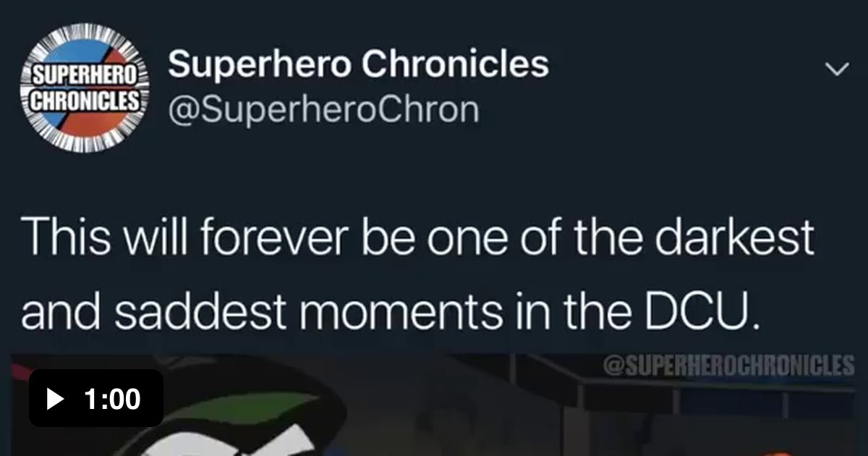868x456 pixels.
Task: Select the tweet text about the DCU
Action: coord(417,273)
